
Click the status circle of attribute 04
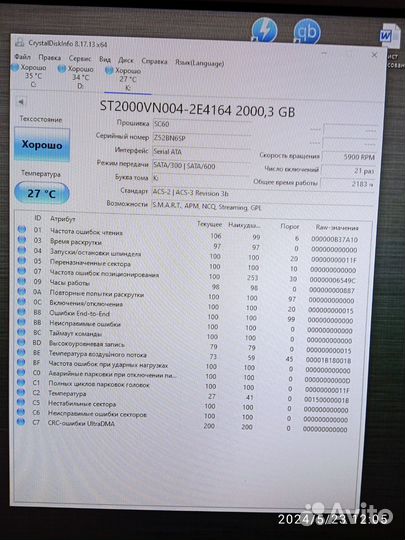[x=22, y=250]
